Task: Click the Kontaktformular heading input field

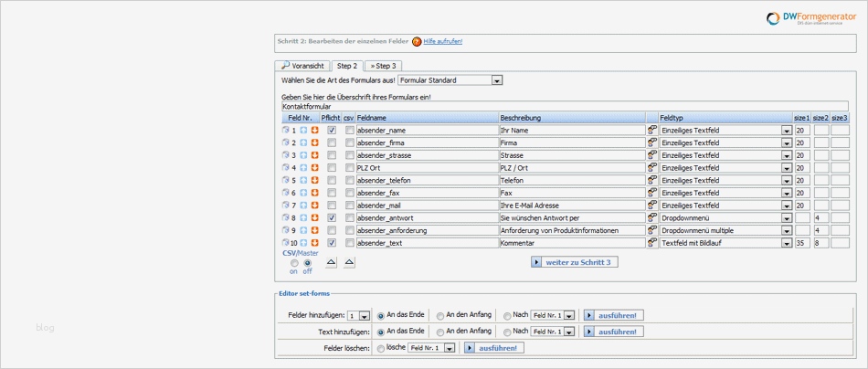Action: [565, 106]
